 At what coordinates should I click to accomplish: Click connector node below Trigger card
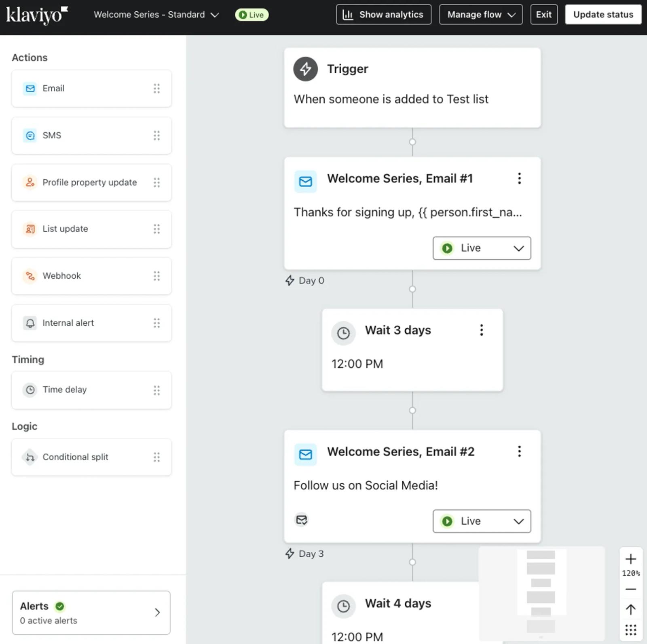[x=412, y=142]
